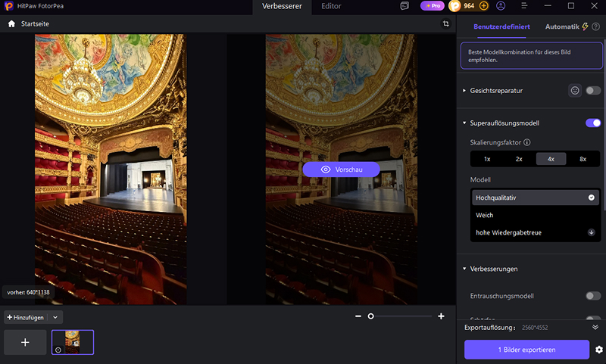
Task: Switch to the Editor tab
Action: (331, 6)
